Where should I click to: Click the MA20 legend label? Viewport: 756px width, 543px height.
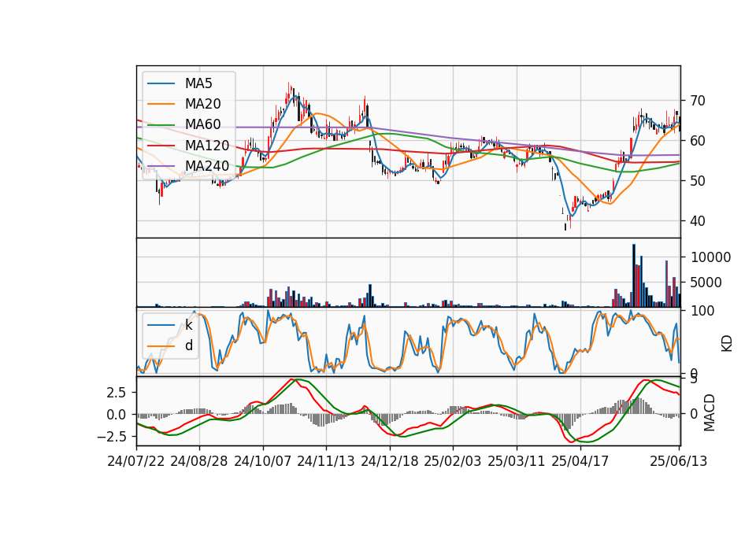[x=203, y=104]
